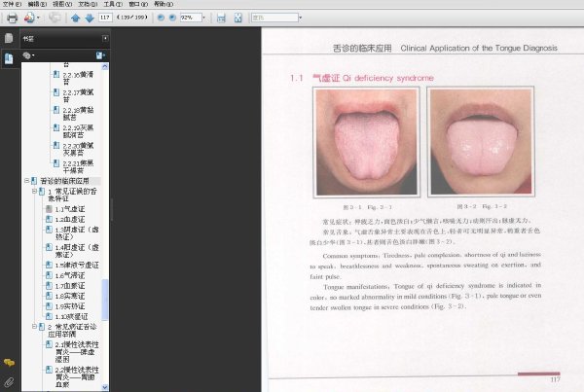Select bookmark 1.7血瘀证

70,286
